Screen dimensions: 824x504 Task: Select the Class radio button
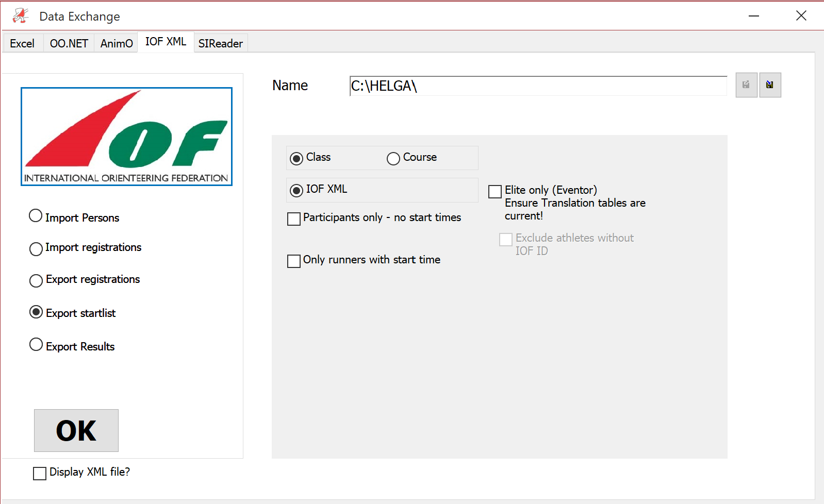tap(296, 159)
